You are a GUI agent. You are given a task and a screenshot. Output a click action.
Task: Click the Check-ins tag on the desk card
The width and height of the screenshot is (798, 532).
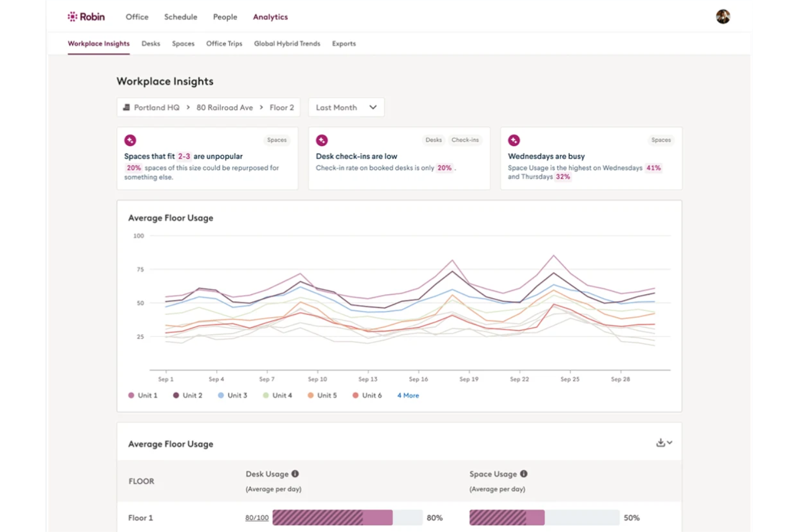[465, 140]
